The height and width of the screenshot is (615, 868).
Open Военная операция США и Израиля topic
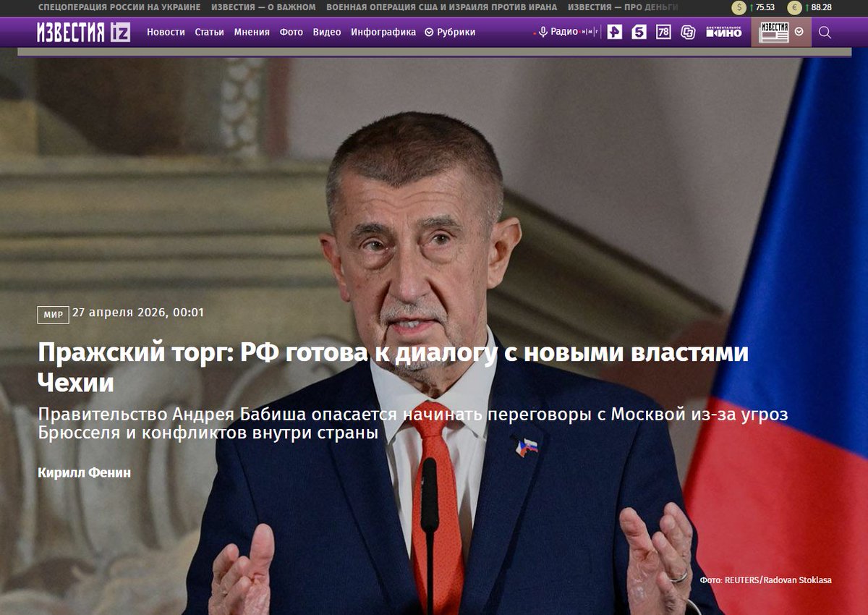click(x=442, y=7)
